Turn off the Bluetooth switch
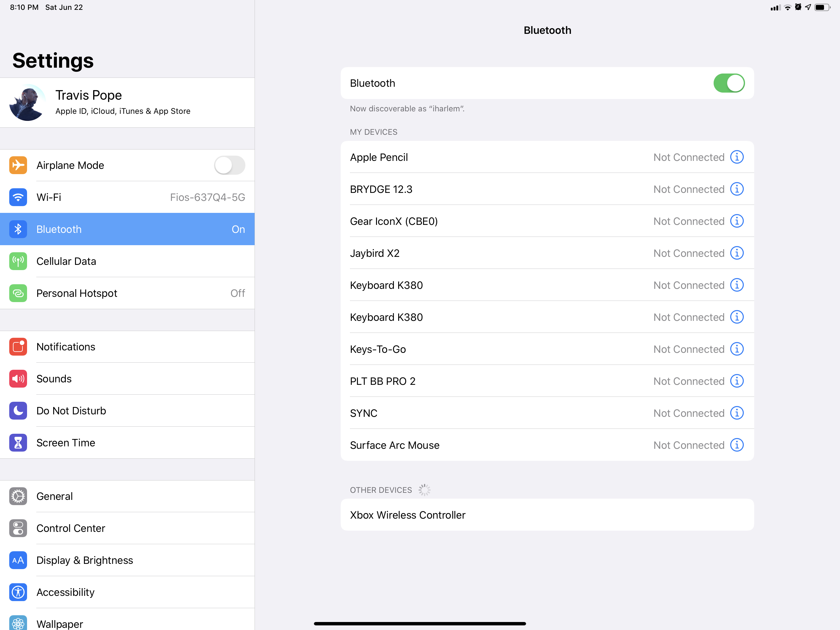840x630 pixels. pos(729,83)
